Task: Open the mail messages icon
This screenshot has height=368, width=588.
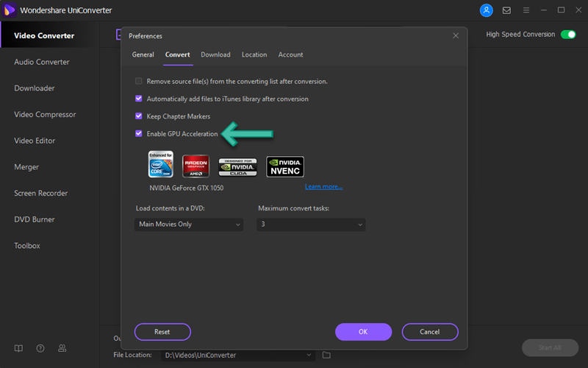Action: (x=506, y=10)
